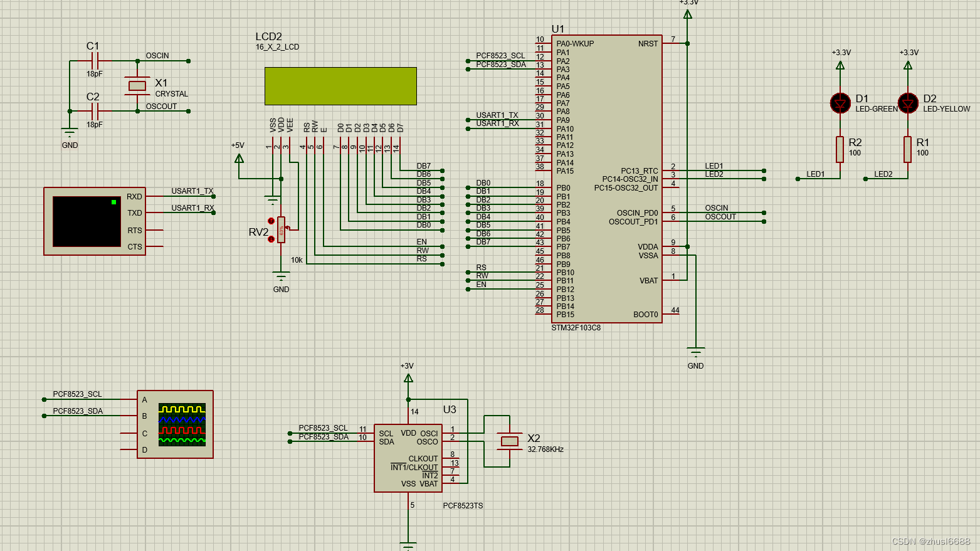This screenshot has height=551, width=980.
Task: Select the X1 CRYSTAL component
Action: (x=137, y=85)
